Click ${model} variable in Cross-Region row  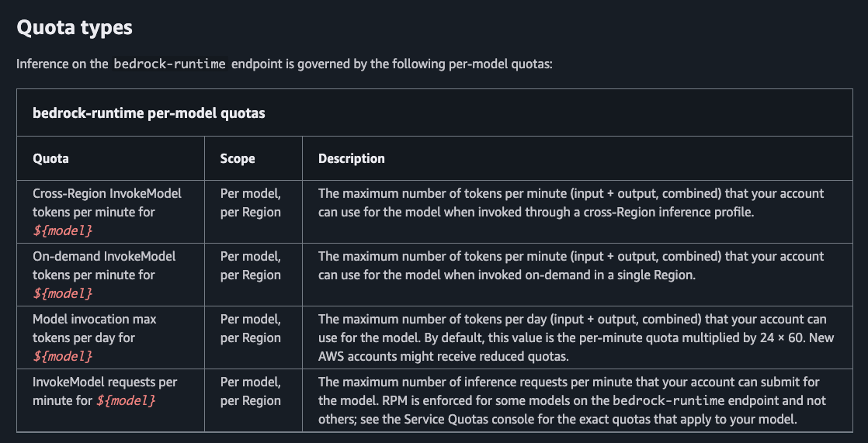coord(63,230)
